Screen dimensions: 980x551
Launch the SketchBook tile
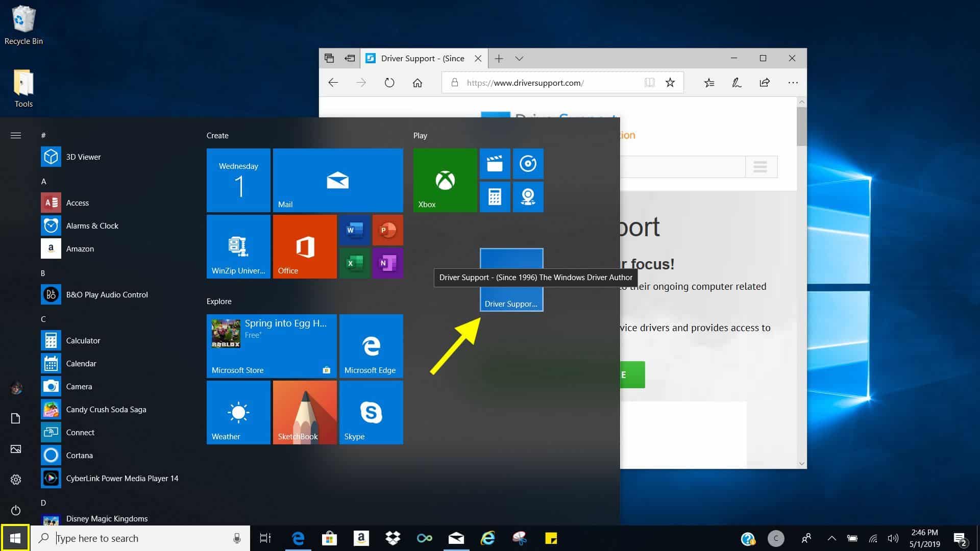tap(305, 412)
